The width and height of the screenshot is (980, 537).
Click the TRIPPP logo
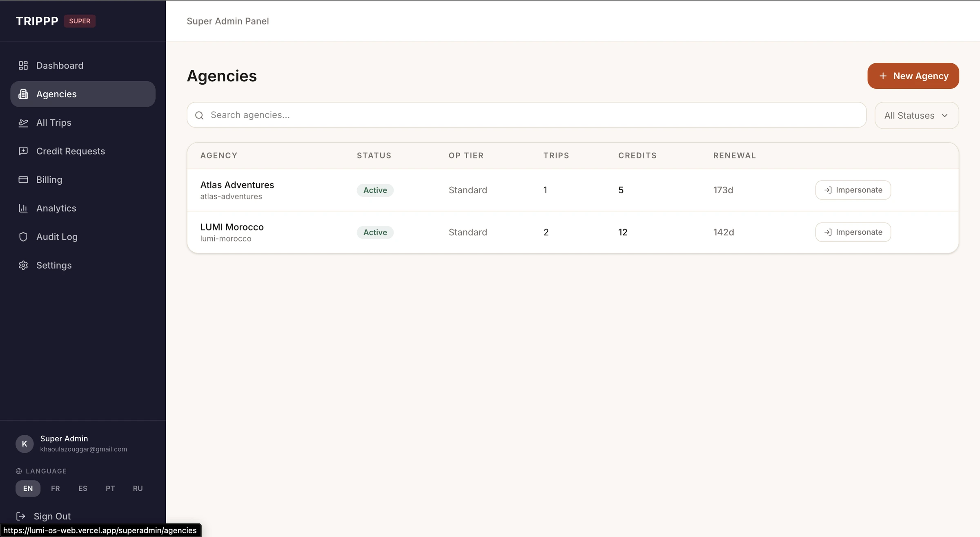[37, 21]
